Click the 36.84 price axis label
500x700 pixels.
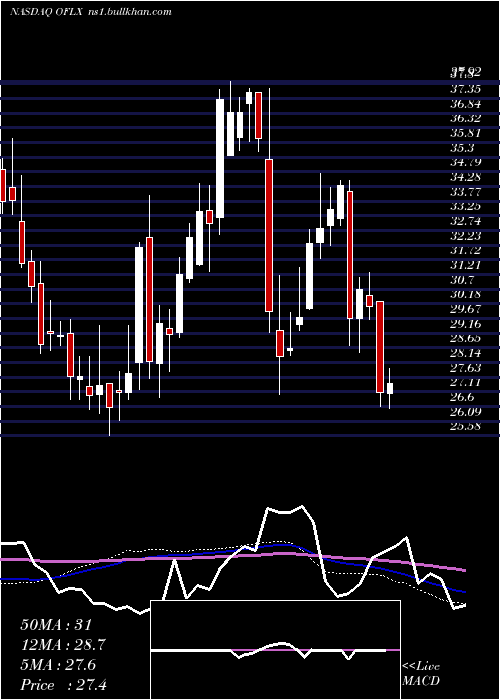coord(465,104)
